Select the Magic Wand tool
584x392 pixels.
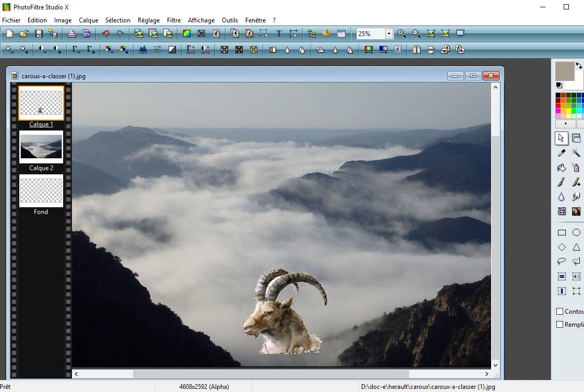tap(576, 153)
